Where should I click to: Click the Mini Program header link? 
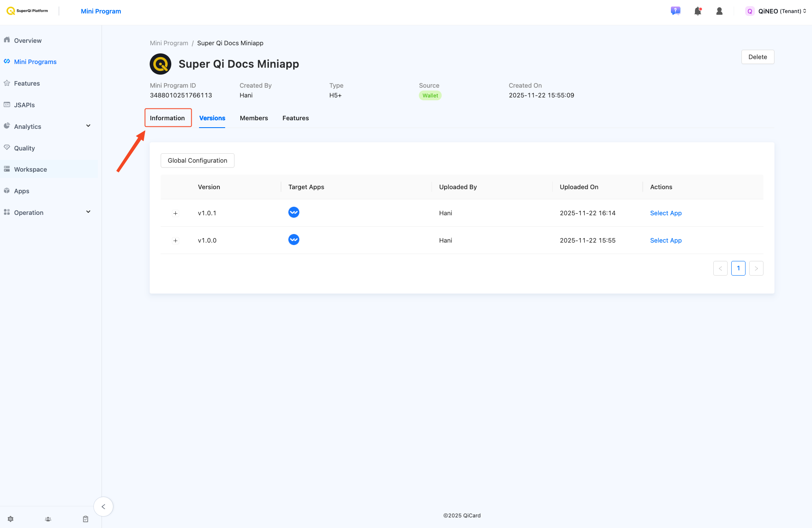[x=101, y=11]
